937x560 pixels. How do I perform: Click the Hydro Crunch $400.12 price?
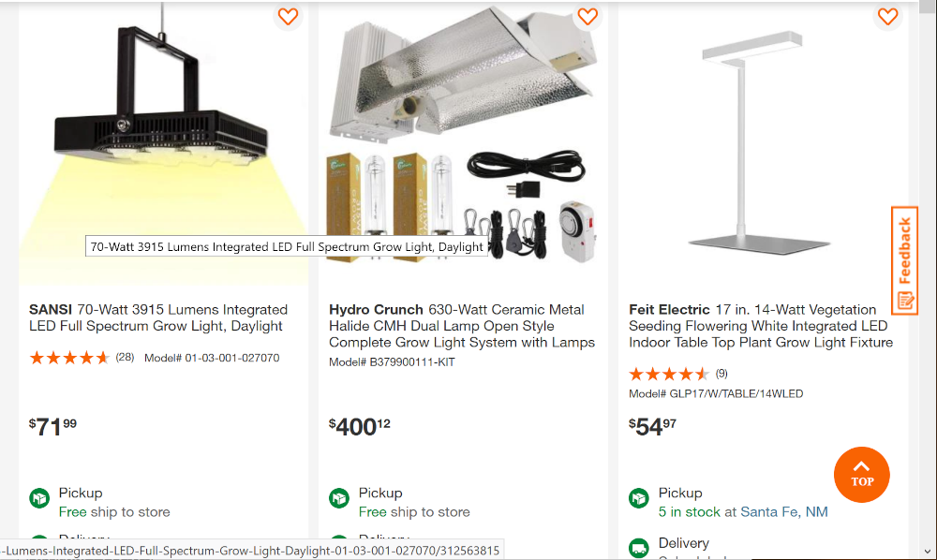click(x=360, y=426)
